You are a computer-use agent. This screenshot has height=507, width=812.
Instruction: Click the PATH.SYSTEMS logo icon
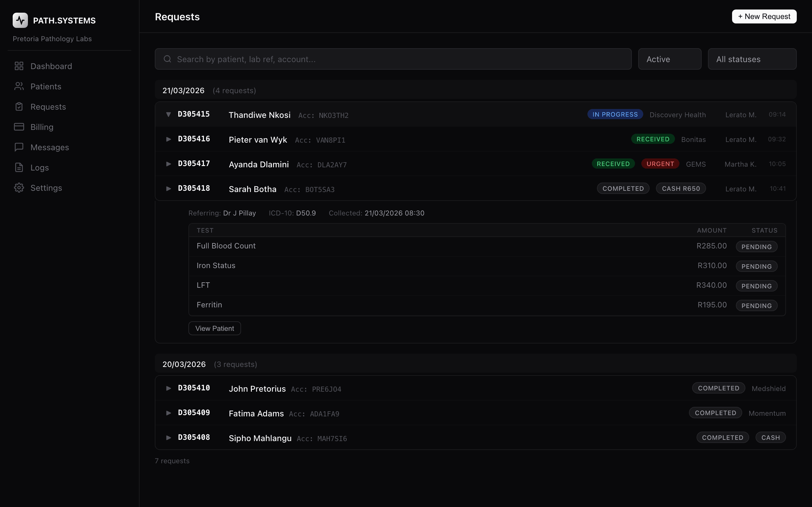(x=20, y=20)
